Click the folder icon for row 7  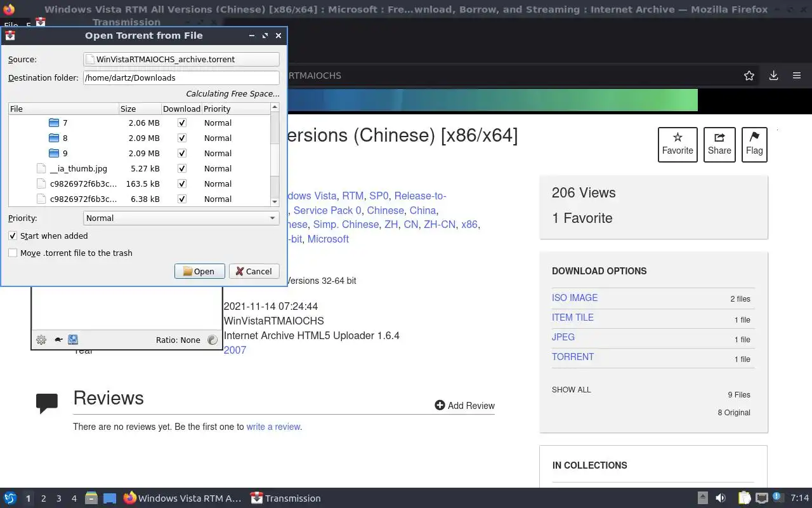[54, 123]
